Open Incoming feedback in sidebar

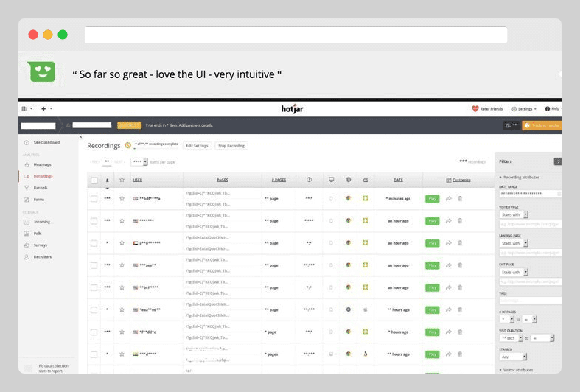pos(42,222)
